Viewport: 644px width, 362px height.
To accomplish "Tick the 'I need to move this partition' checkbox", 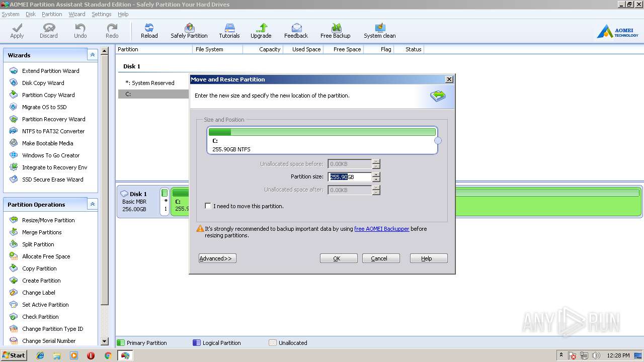I will pos(208,206).
